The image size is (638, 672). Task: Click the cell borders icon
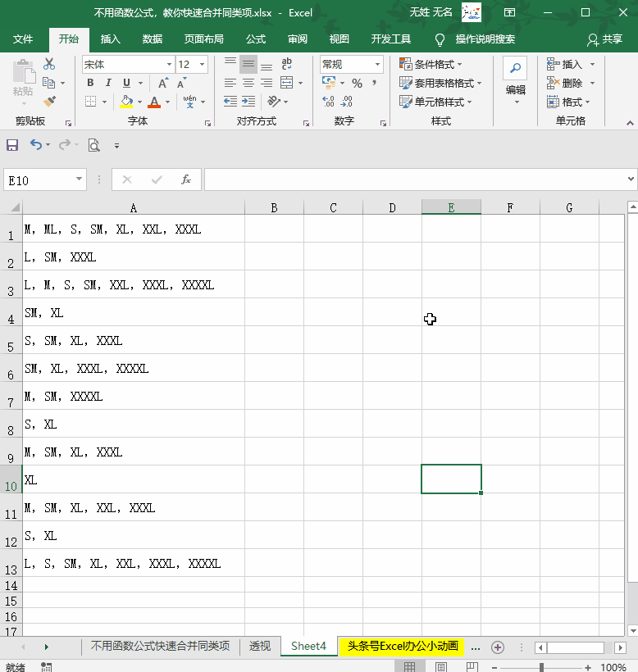(90, 102)
